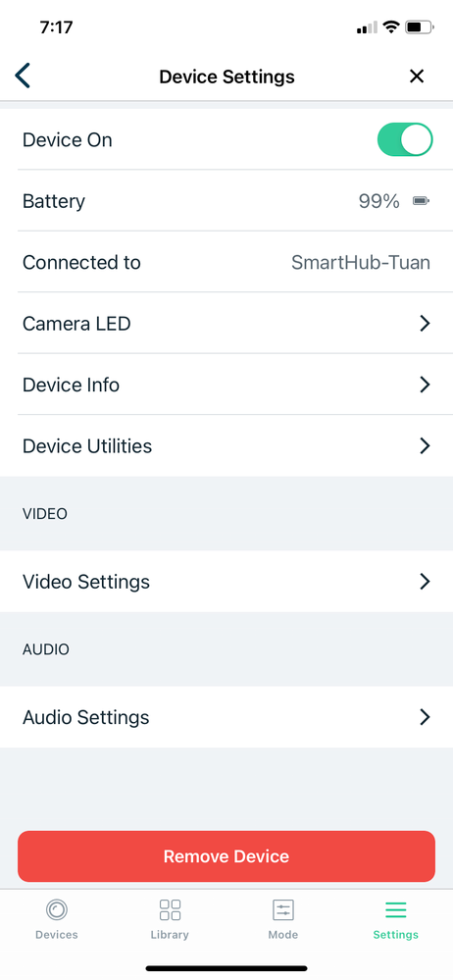Open the Video Settings chevron
This screenshot has height=980, width=453.
tap(425, 582)
